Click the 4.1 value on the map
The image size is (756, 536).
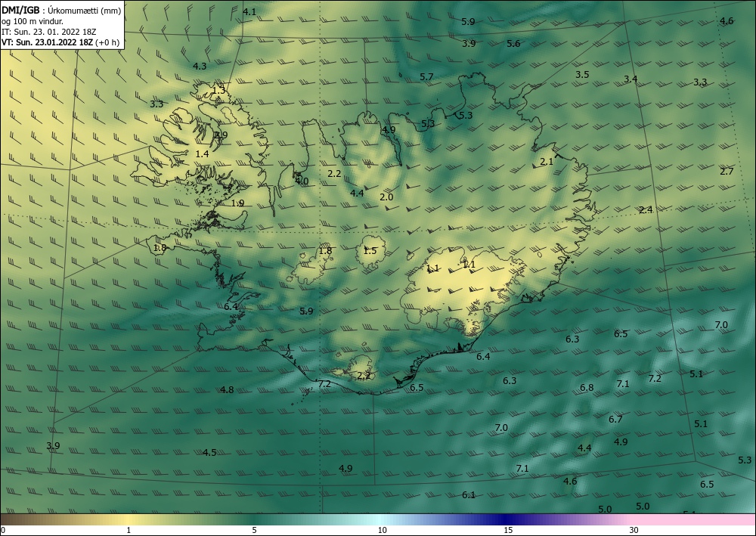pos(249,12)
